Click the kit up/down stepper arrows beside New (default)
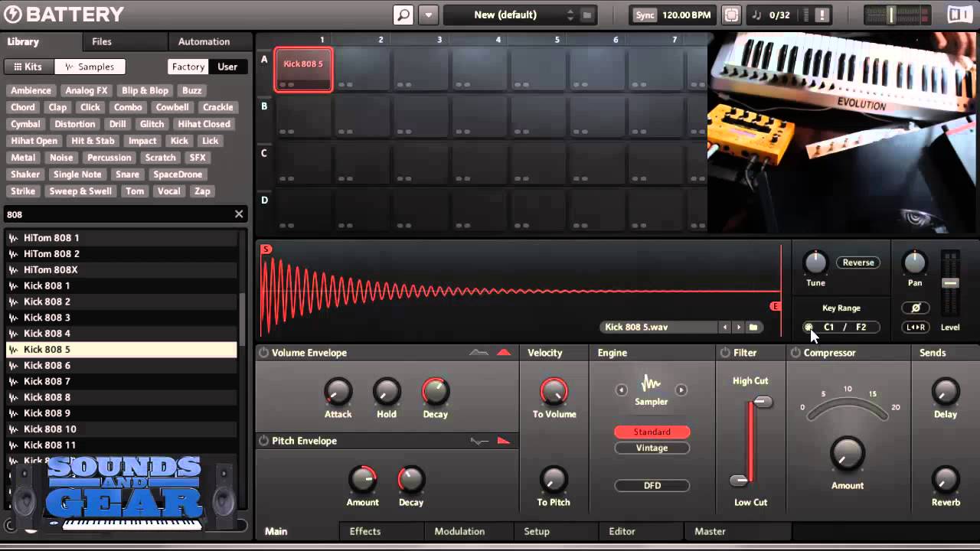 [570, 15]
